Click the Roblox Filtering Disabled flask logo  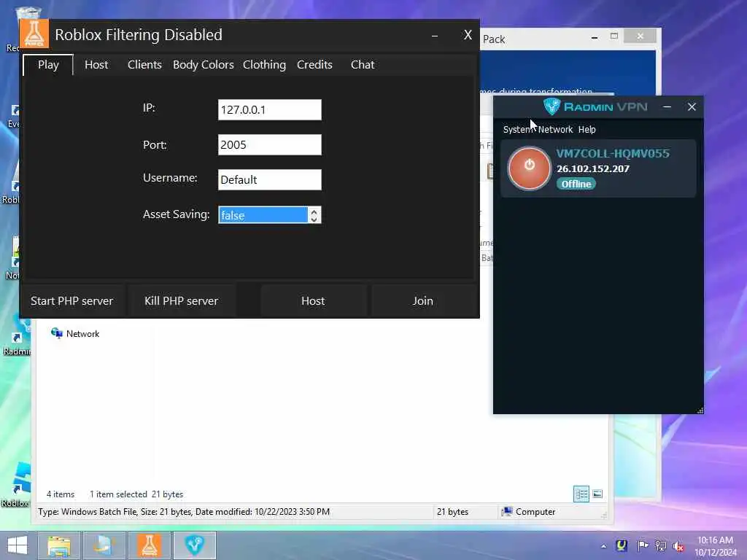click(34, 34)
